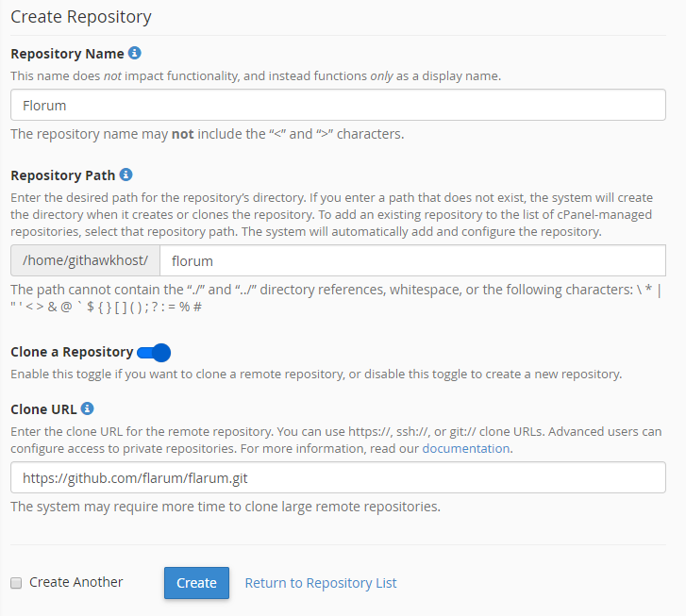Click the repository name character restriction note

(207, 134)
